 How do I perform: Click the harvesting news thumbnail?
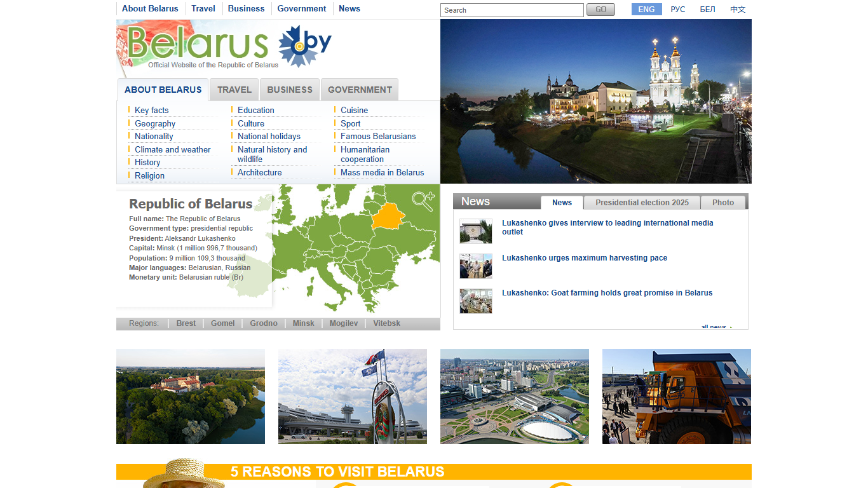click(x=476, y=266)
